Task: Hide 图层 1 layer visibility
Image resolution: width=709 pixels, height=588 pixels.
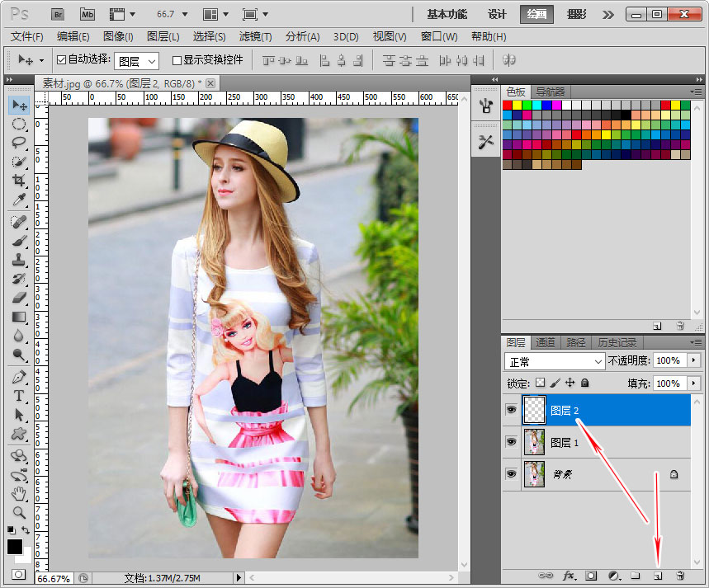Action: (512, 441)
